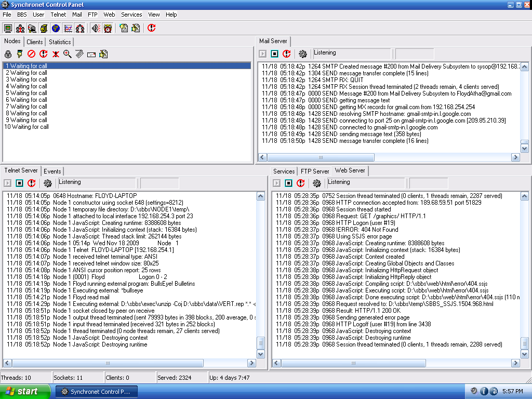Click the mailbox icon in main toolbar

click(x=32, y=28)
